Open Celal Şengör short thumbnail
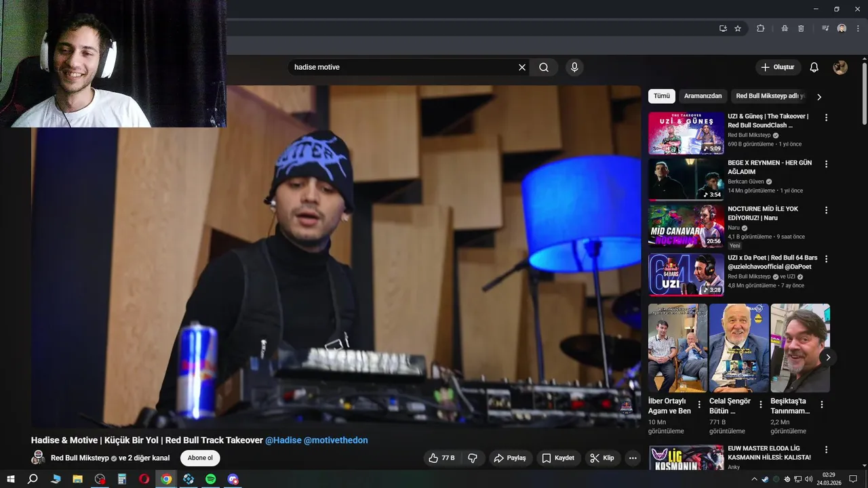The image size is (868, 488). pyautogui.click(x=739, y=348)
